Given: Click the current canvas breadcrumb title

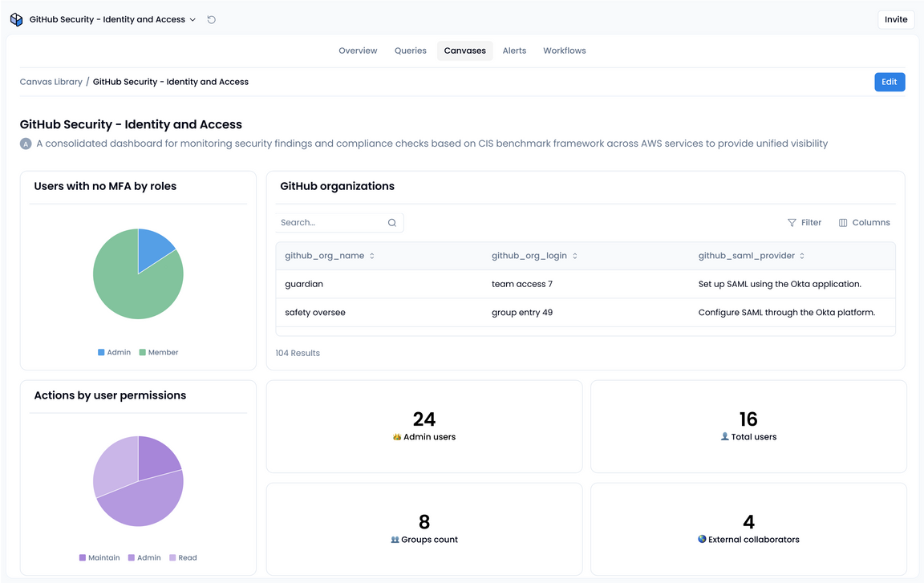Looking at the screenshot, I should [170, 82].
